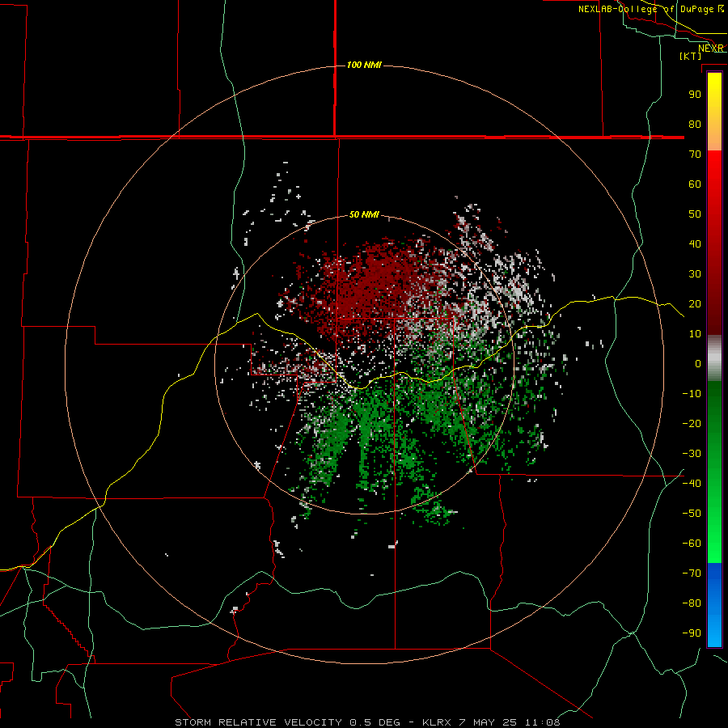Click the [KT] units label above the scale
Image resolution: width=728 pixels, height=728 pixels.
click(x=691, y=56)
